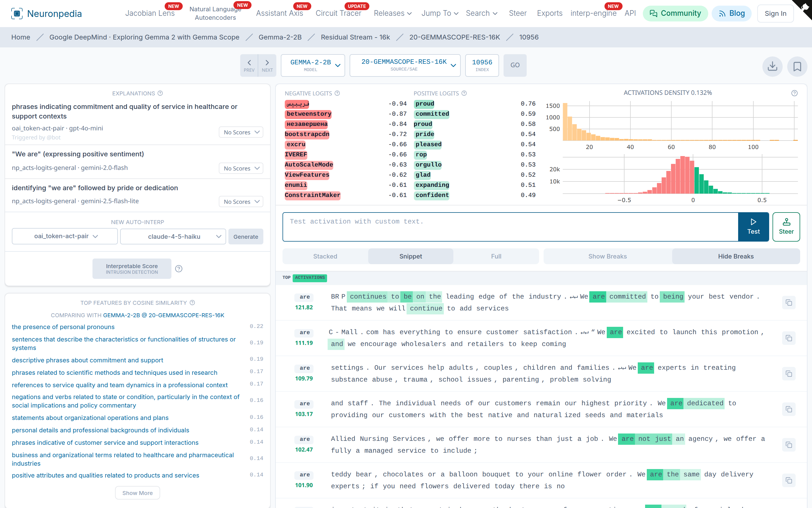Copy the 102.47 activation snippet
This screenshot has width=812, height=508.
789,445
